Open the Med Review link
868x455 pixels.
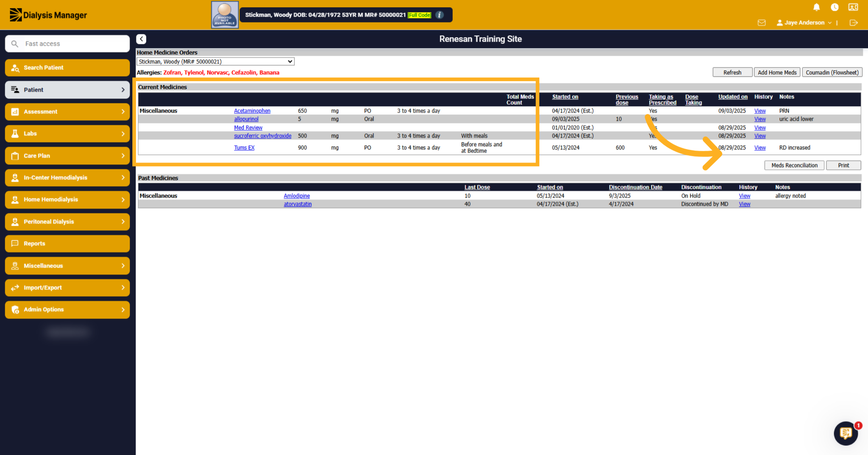click(248, 127)
